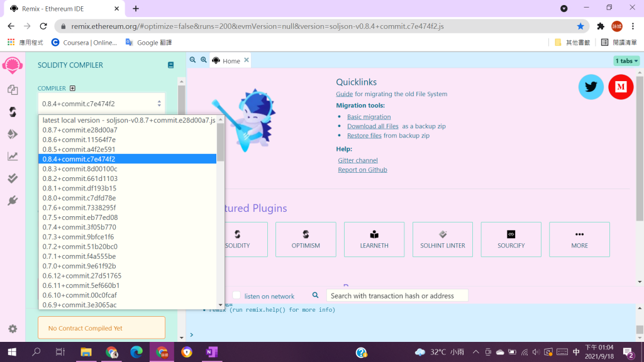644x362 pixels.
Task: Click the compiler panel scrollbar down arrow
Action: (182, 337)
